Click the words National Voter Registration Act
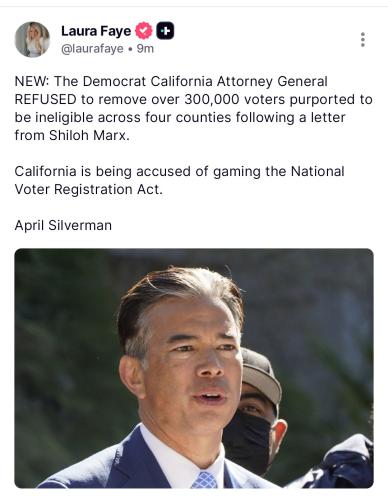 tap(179, 180)
